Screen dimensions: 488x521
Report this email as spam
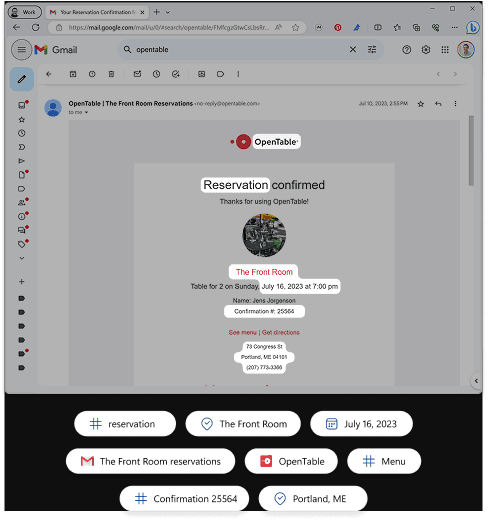pyautogui.click(x=92, y=74)
